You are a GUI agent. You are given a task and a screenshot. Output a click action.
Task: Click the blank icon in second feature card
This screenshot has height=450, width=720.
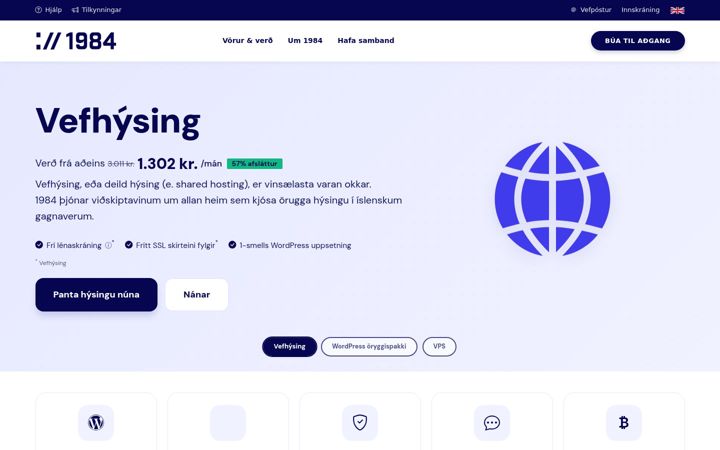pos(228,422)
